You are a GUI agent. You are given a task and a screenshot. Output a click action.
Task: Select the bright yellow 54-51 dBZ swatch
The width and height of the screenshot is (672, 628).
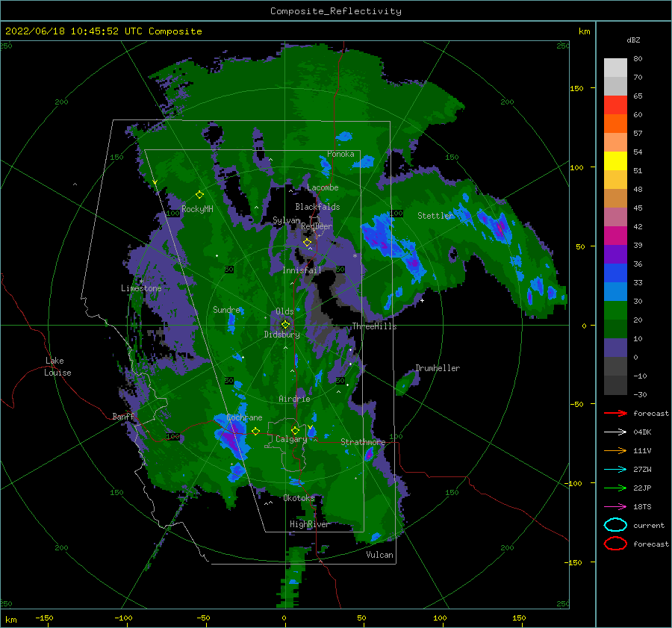tap(615, 161)
